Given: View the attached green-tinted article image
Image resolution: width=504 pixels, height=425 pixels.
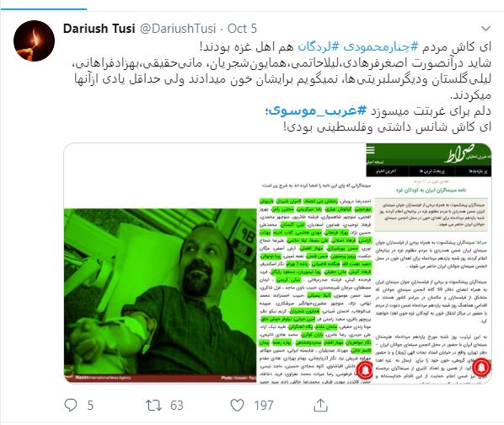Looking at the screenshot, I should coord(277,263).
